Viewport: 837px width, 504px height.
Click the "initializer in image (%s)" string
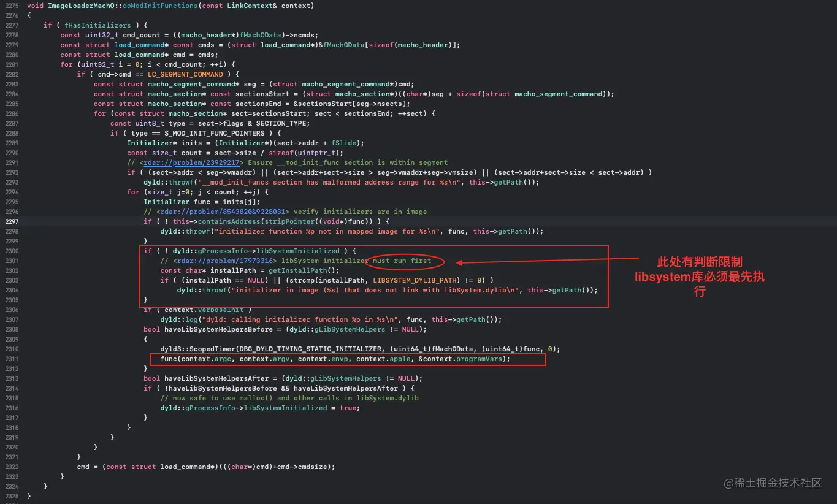(x=375, y=290)
